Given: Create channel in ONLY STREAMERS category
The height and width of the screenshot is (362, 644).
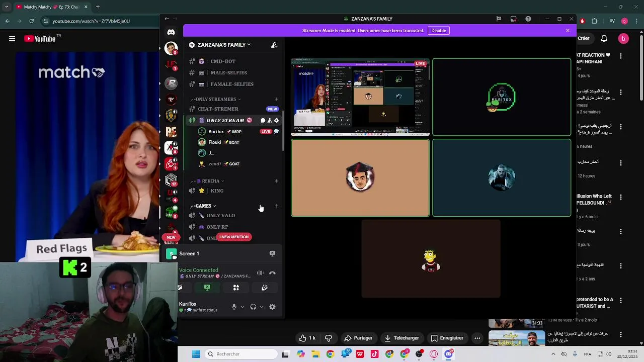Looking at the screenshot, I should click(276, 99).
